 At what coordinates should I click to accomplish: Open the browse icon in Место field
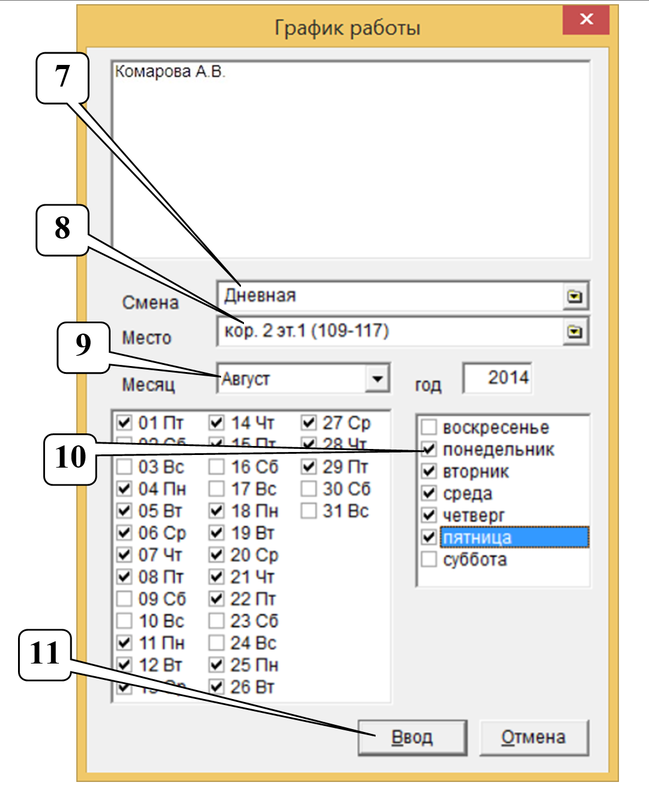coord(575,332)
